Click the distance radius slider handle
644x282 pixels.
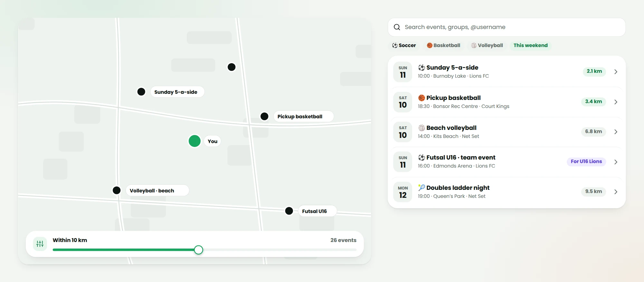point(199,250)
